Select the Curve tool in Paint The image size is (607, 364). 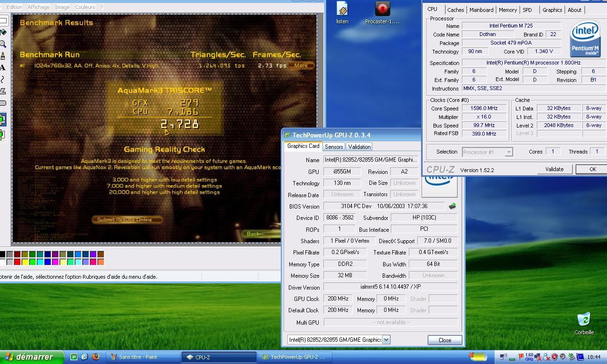pyautogui.click(x=3, y=80)
